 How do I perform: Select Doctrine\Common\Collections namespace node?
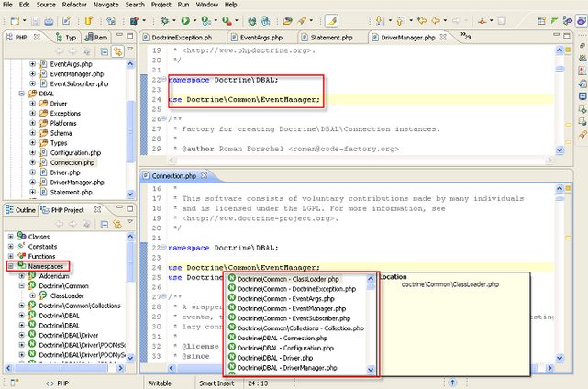80,306
